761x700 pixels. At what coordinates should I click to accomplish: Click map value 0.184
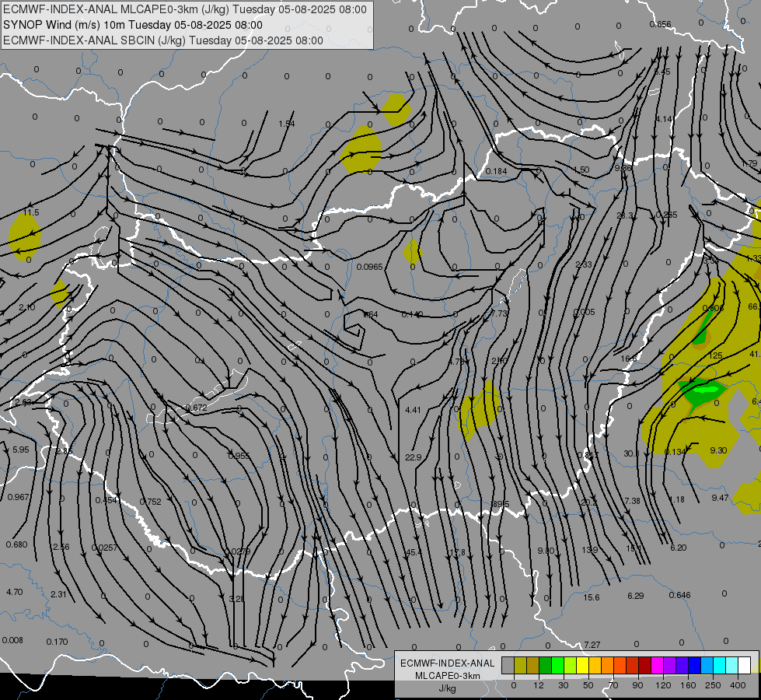[x=496, y=171]
